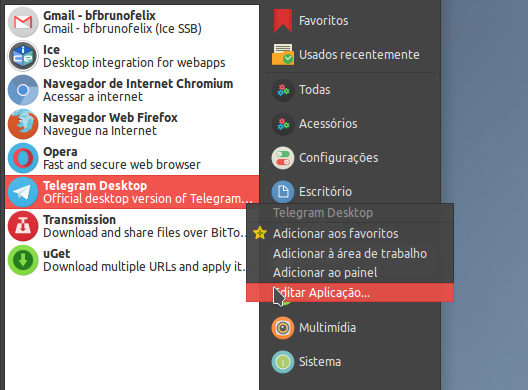The image size is (528, 390).
Task: Choose Adicionar à área de trabalho
Action: click(x=350, y=253)
